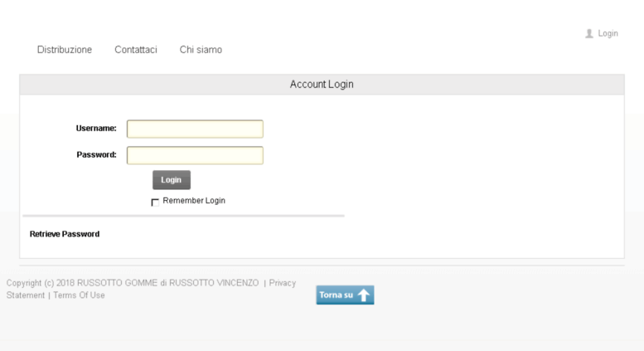Open the Login link in top right
Image resolution: width=644 pixels, height=351 pixels.
[x=608, y=34]
